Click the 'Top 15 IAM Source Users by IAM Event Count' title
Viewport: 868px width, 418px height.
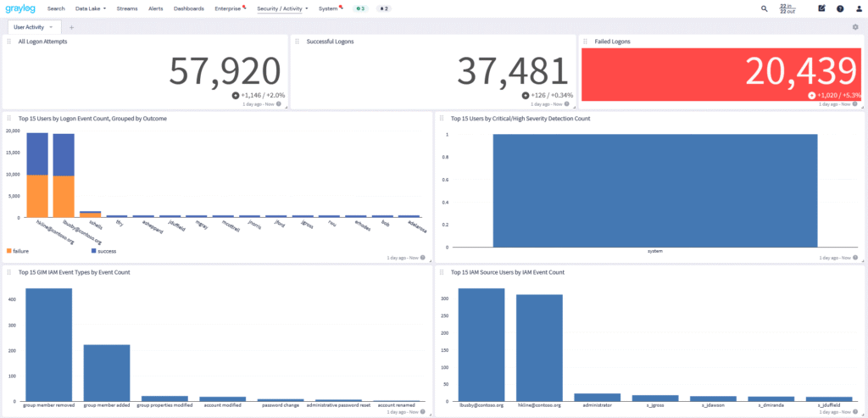pyautogui.click(x=508, y=272)
